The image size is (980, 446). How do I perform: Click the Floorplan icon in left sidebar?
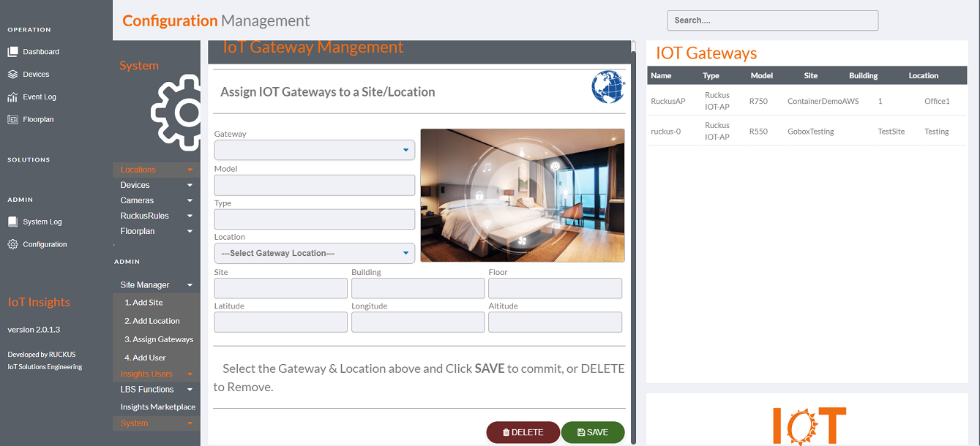tap(12, 119)
